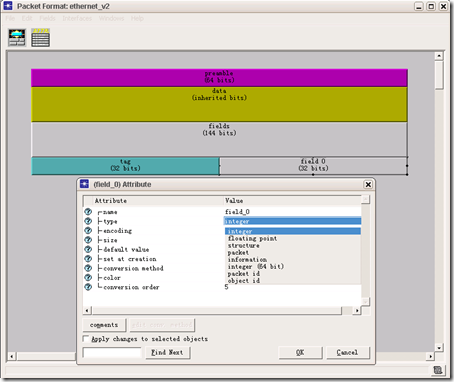This screenshot has width=454, height=382.
Task: Click the editor's horizontal scrollbar left arrow
Action: (12, 356)
